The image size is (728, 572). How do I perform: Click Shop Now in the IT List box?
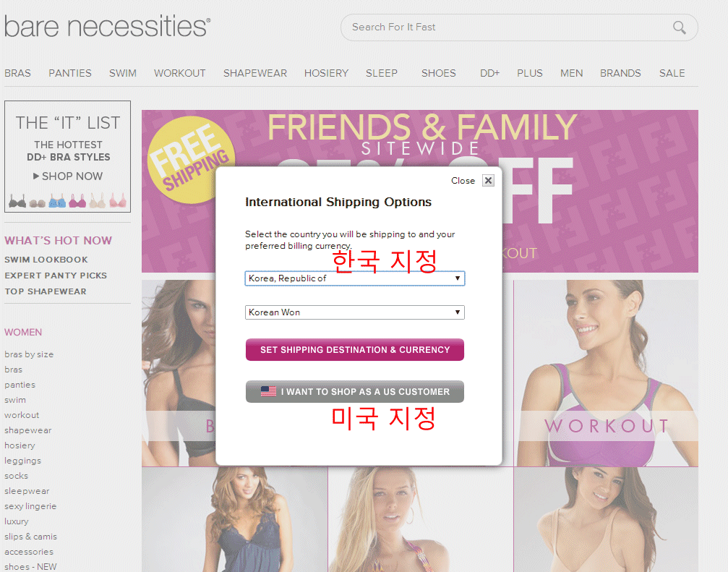click(x=68, y=176)
